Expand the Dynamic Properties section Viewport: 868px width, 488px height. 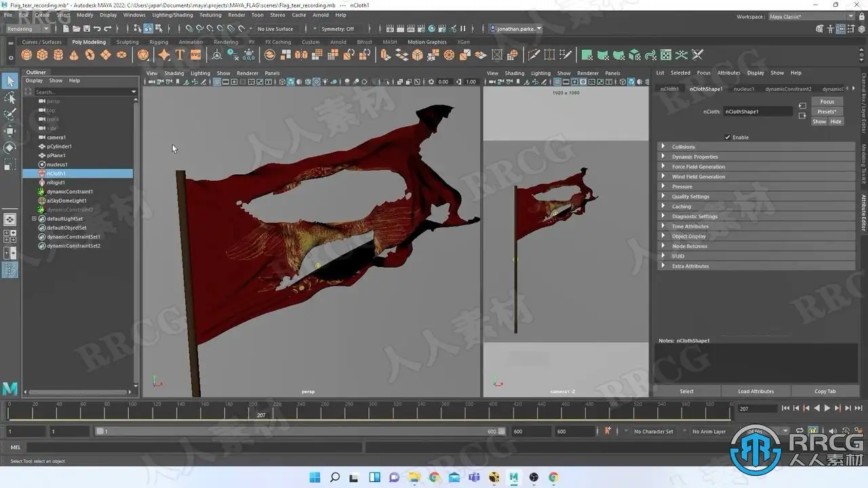click(694, 157)
